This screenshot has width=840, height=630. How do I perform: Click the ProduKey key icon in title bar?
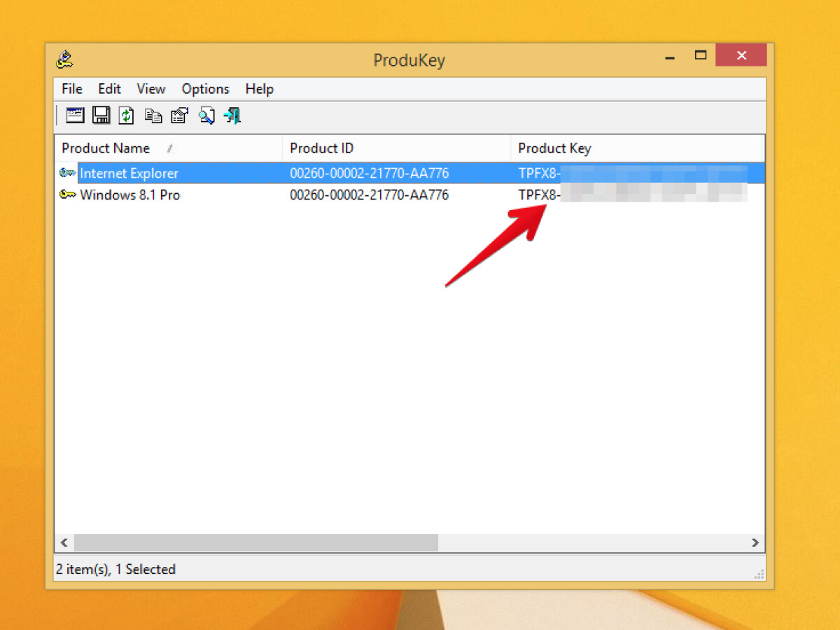[x=65, y=59]
